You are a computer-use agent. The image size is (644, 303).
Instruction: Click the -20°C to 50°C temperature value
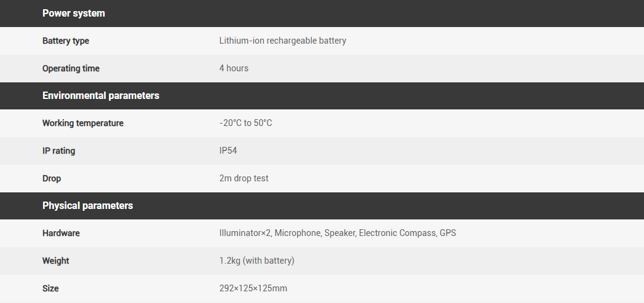(245, 124)
